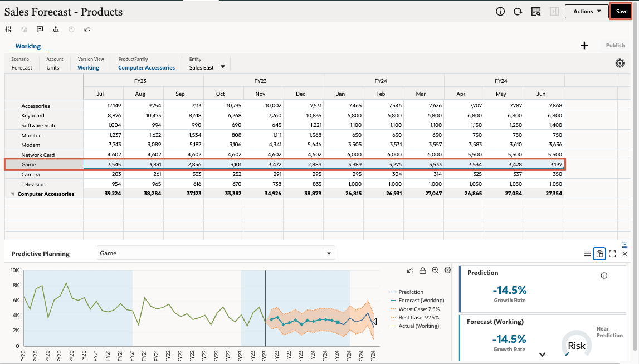Open the hierarchy icon in the toolbar
Screen dimensions: 639x364
55,29
